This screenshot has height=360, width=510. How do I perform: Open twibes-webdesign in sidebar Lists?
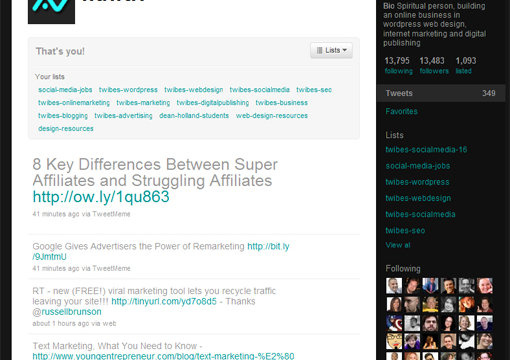click(418, 198)
